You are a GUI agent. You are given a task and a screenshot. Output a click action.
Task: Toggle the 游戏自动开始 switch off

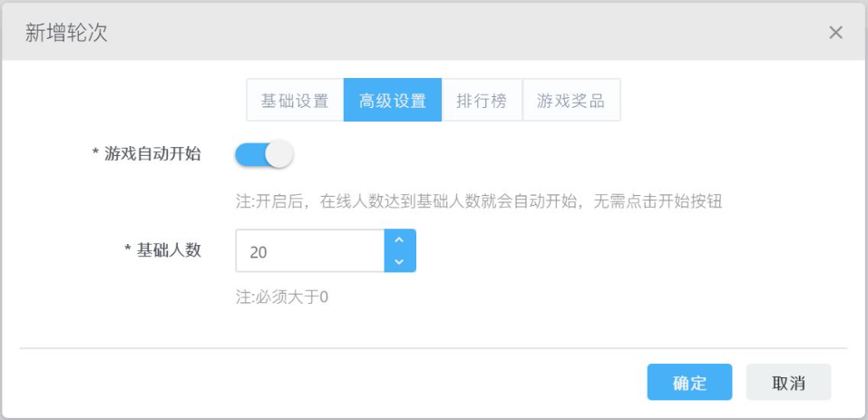pos(264,154)
